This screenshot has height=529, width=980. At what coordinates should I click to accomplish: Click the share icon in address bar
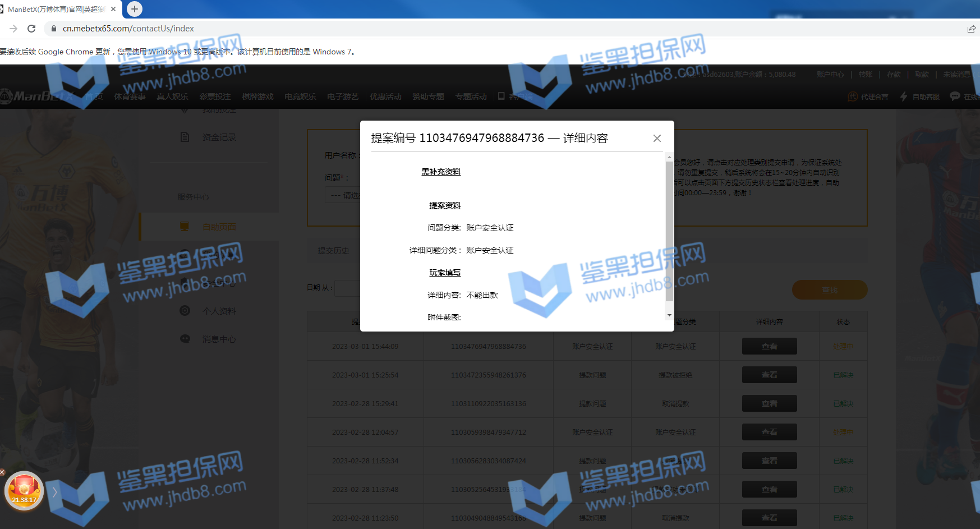(x=971, y=29)
